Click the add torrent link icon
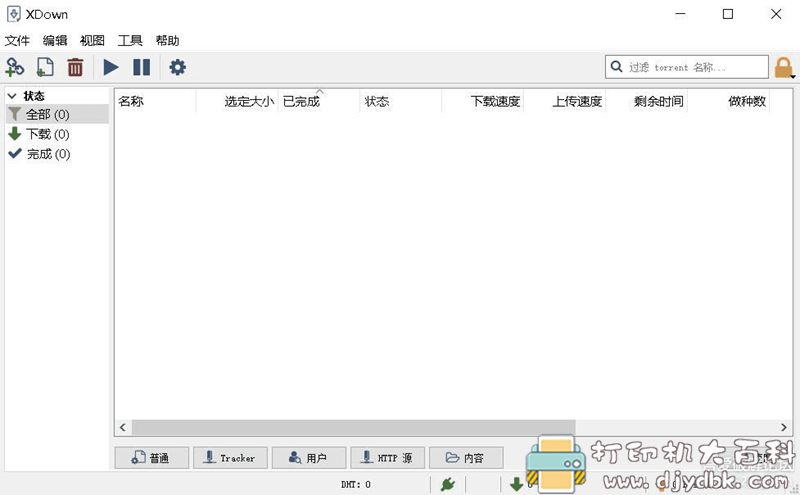Screen dimensions: 800x495 15,67
